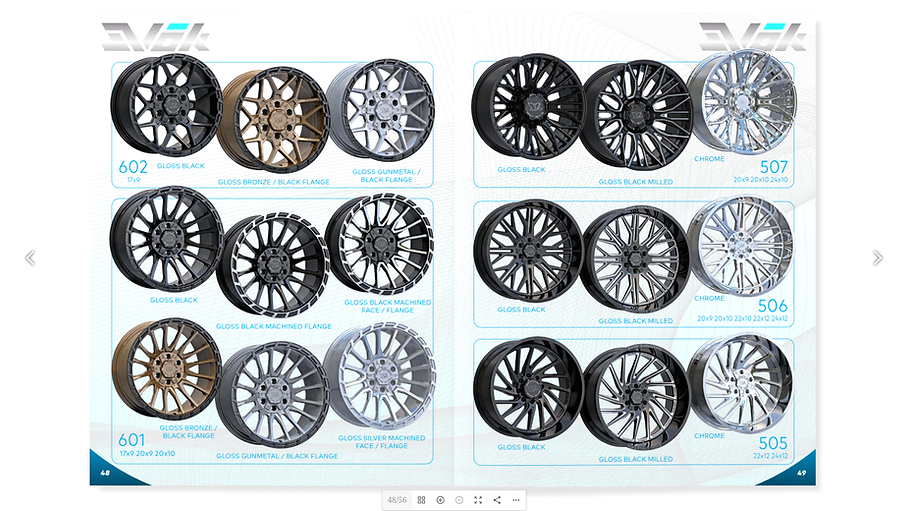
Task: Click the model number 505
Action: point(773,443)
